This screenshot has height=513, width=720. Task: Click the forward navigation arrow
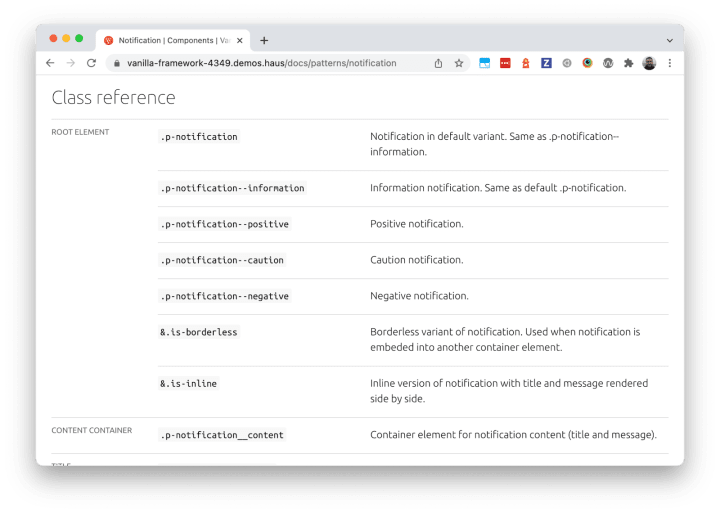pyautogui.click(x=71, y=63)
